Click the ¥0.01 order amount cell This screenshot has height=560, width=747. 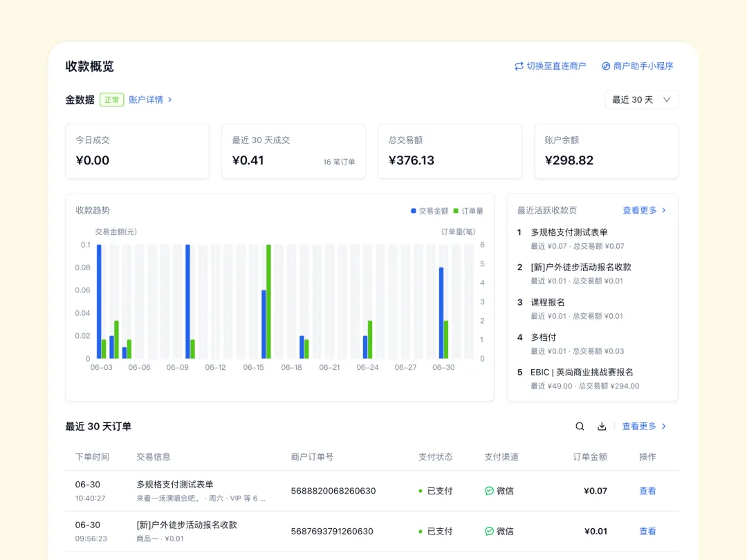[x=596, y=532]
